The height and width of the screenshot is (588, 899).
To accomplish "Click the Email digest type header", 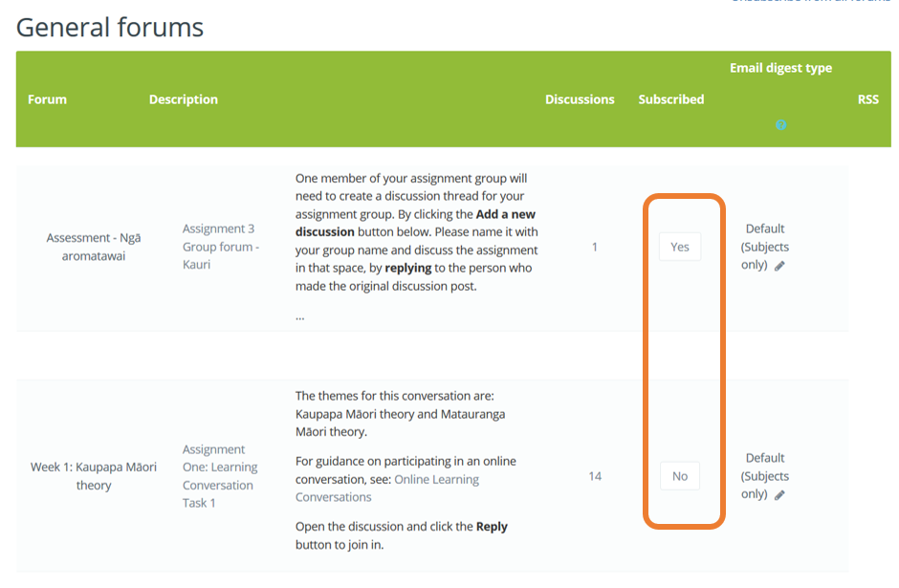I will coord(780,68).
